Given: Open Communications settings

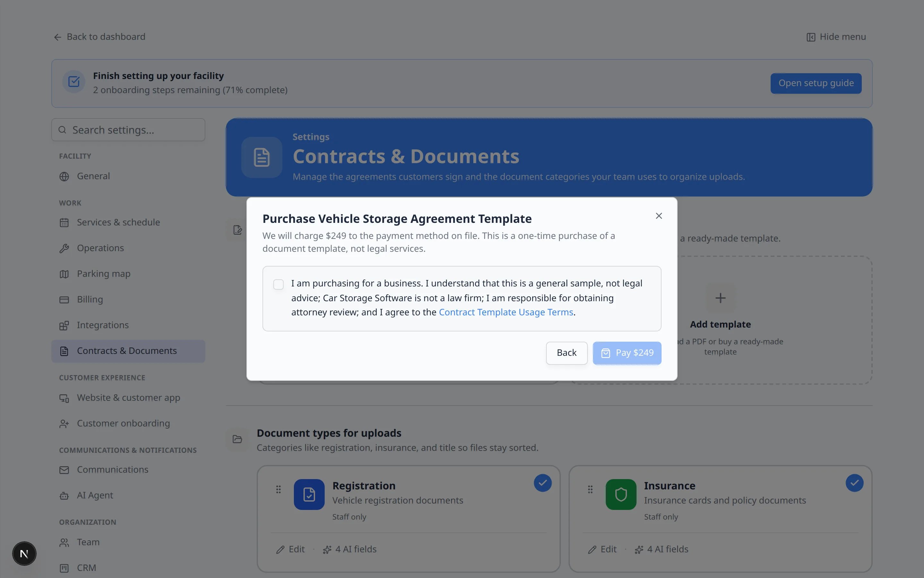Looking at the screenshot, I should point(128,470).
